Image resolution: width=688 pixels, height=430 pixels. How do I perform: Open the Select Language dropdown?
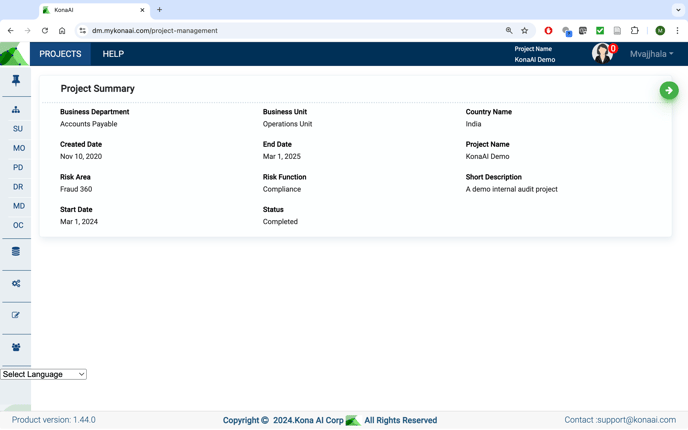tap(43, 374)
